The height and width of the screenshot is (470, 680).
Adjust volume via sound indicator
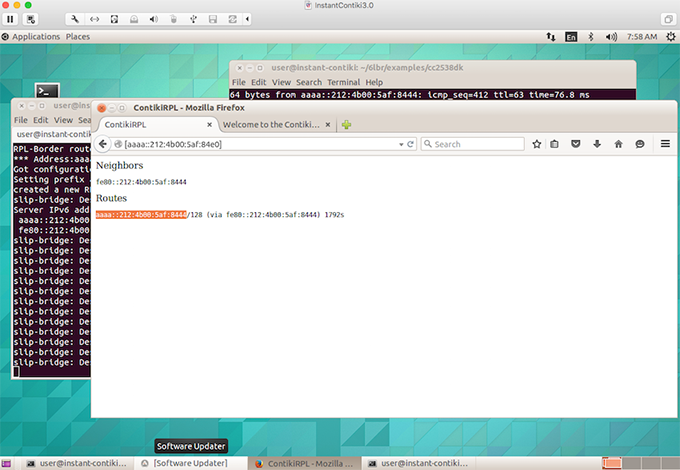click(x=610, y=36)
